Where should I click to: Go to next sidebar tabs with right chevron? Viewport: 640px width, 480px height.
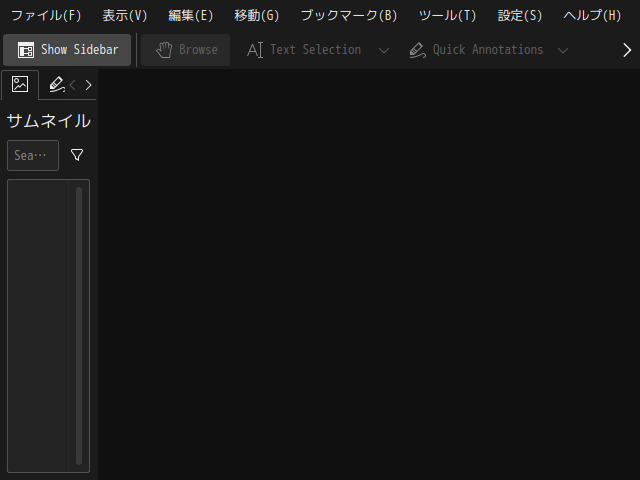(88, 85)
